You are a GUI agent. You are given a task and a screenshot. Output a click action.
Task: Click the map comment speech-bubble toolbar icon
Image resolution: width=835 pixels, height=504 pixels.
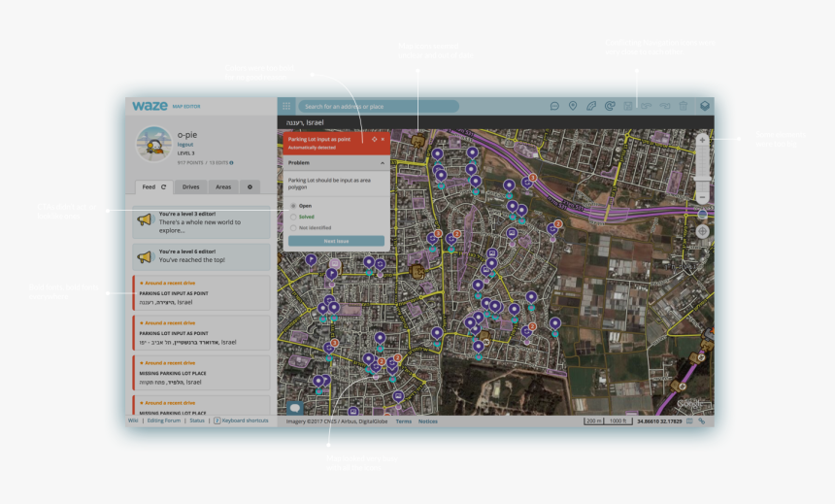tap(554, 106)
